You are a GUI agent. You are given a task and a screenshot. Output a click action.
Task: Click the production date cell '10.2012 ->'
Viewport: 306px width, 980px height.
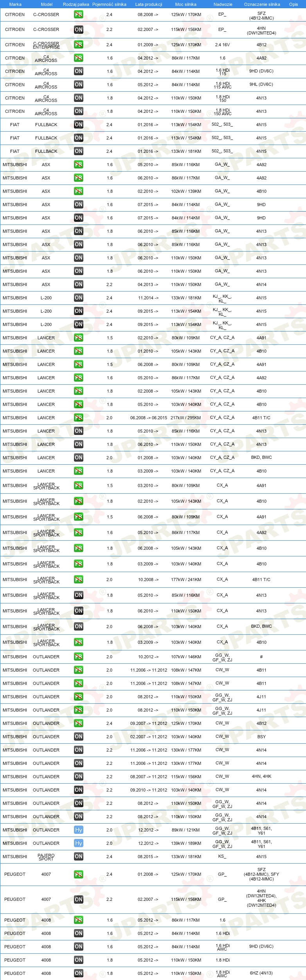(x=148, y=657)
